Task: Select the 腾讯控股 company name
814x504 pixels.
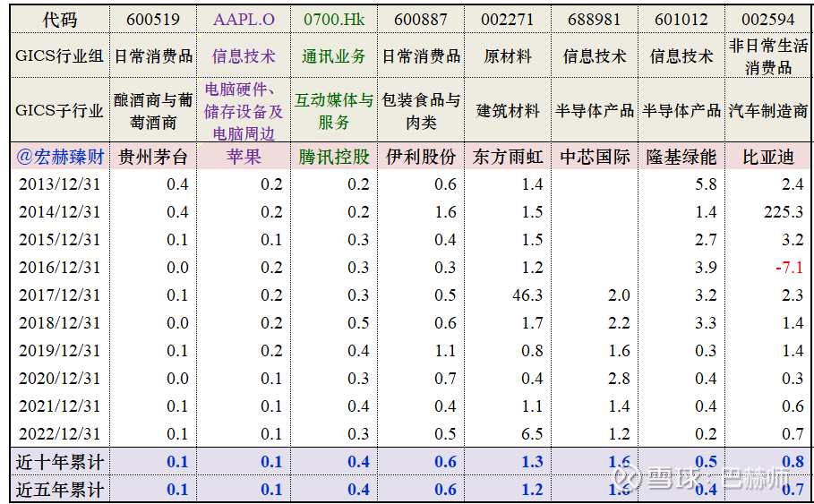Action: click(334, 157)
